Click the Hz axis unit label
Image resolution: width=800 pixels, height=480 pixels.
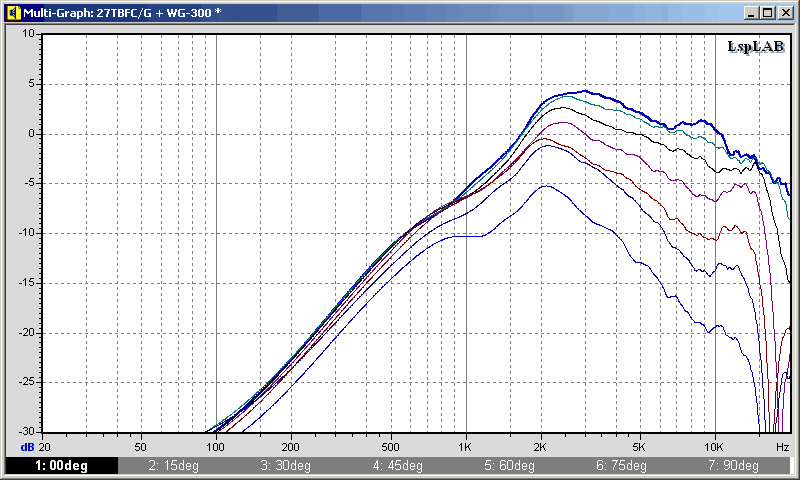[x=783, y=447]
